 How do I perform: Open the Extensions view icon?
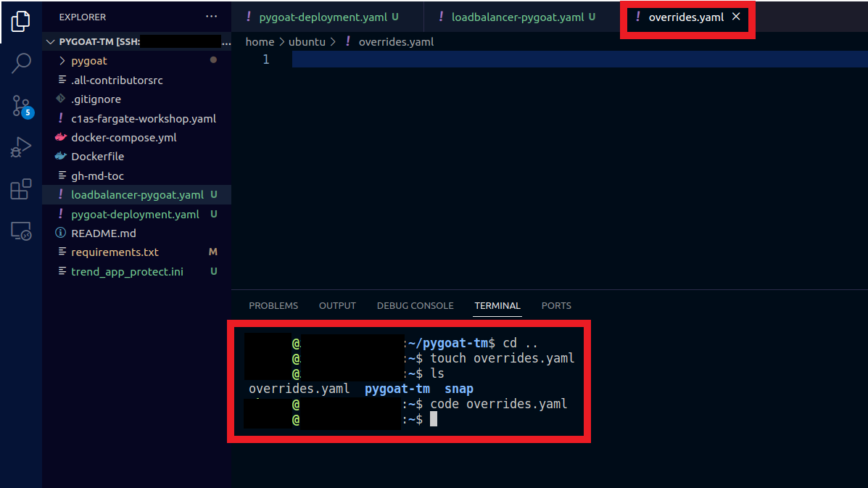20,189
